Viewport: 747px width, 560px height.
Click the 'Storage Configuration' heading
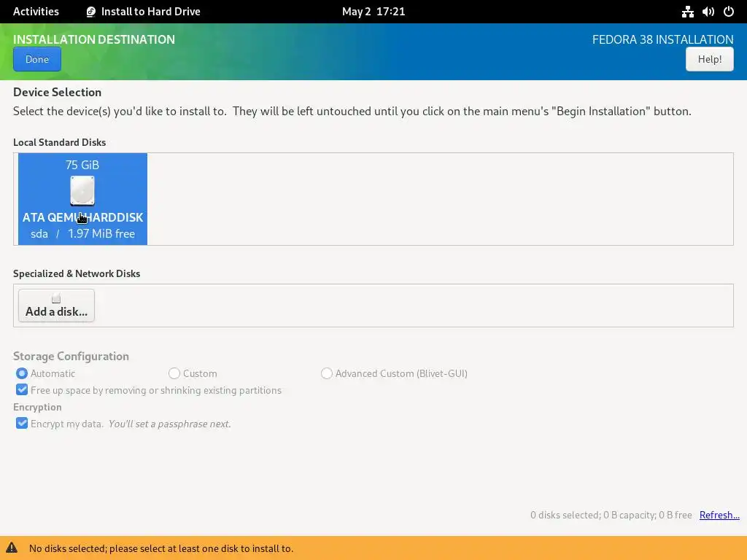71,356
